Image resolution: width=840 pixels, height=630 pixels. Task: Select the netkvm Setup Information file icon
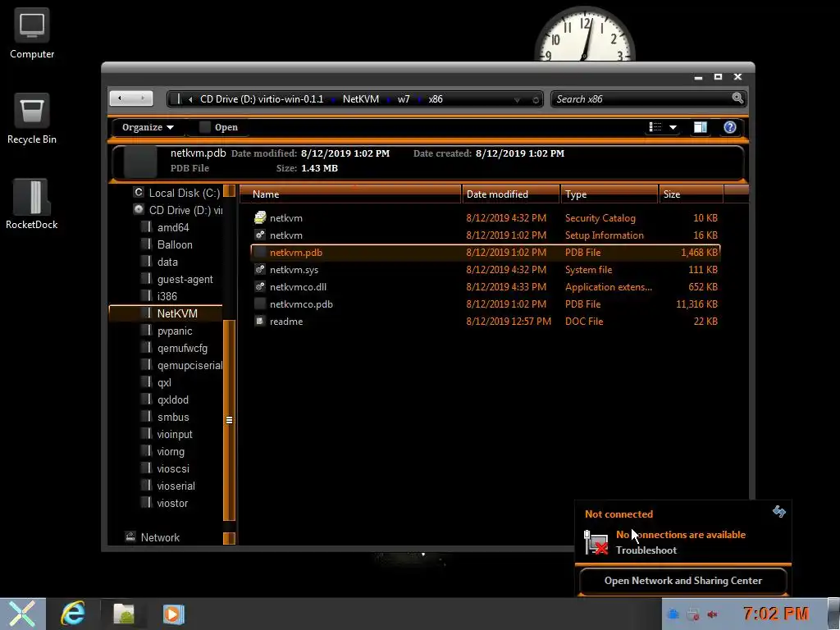pos(260,235)
